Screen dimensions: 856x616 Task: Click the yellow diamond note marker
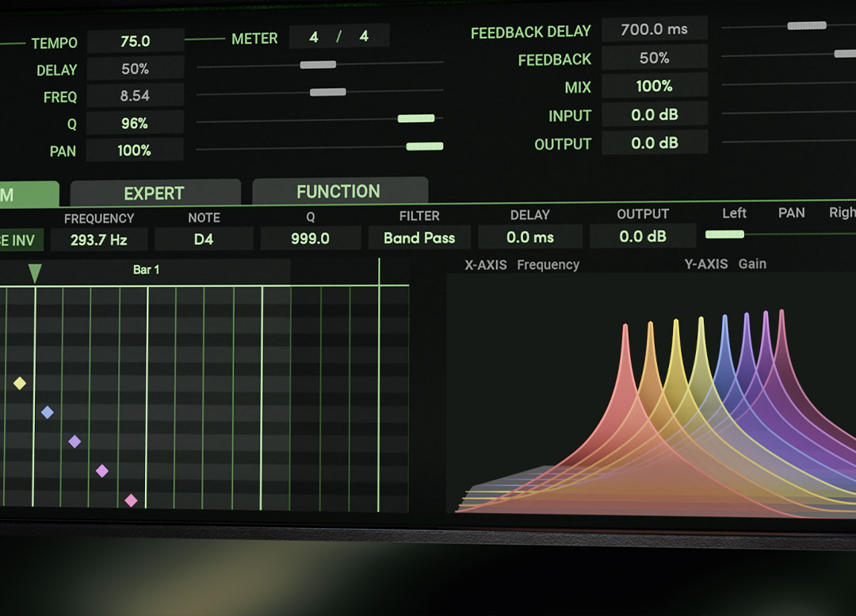click(20, 384)
